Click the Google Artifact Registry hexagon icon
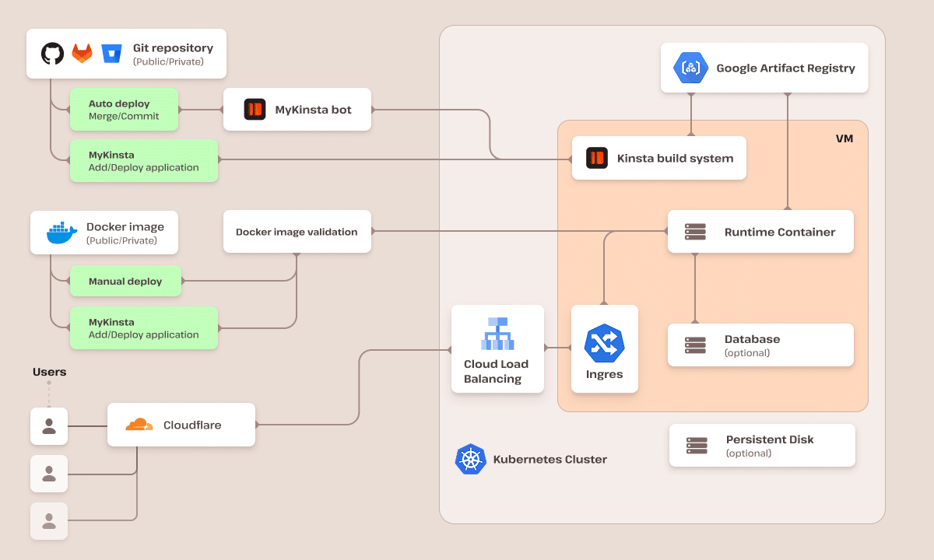The image size is (934, 560). pos(691,68)
